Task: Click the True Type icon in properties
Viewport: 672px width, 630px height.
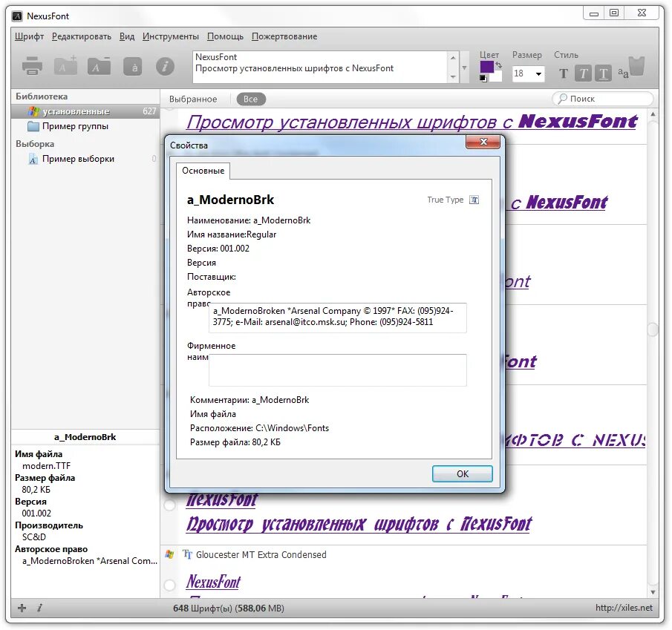Action: [x=474, y=200]
